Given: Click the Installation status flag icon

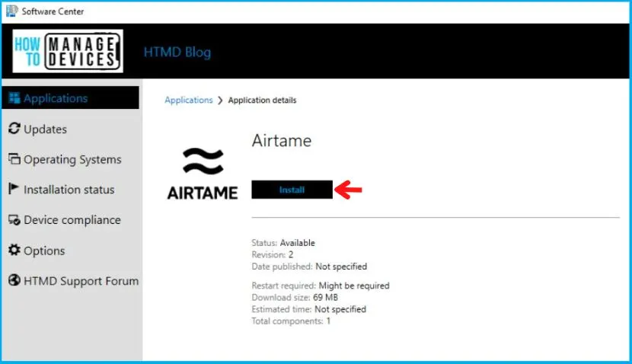Looking at the screenshot, I should (13, 189).
